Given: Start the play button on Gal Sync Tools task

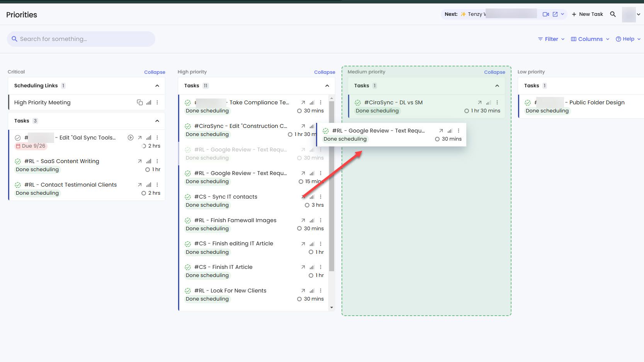Looking at the screenshot, I should pos(131,138).
